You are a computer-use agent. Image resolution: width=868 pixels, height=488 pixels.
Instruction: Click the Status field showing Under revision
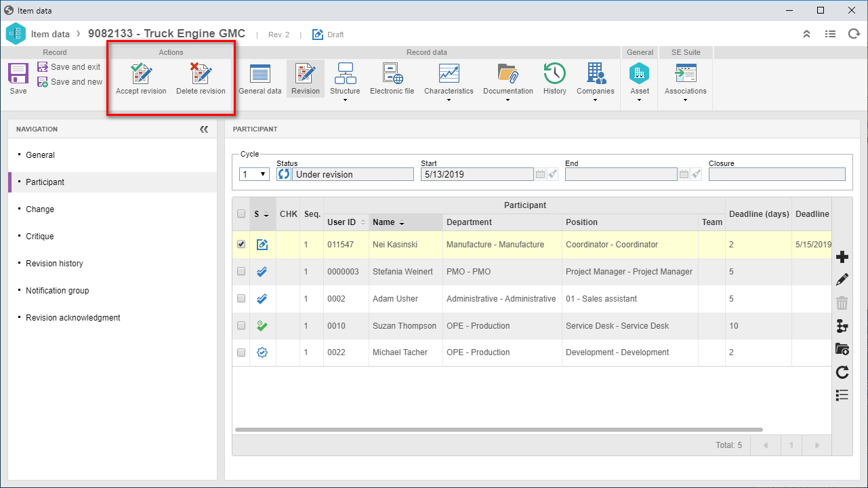[x=352, y=174]
